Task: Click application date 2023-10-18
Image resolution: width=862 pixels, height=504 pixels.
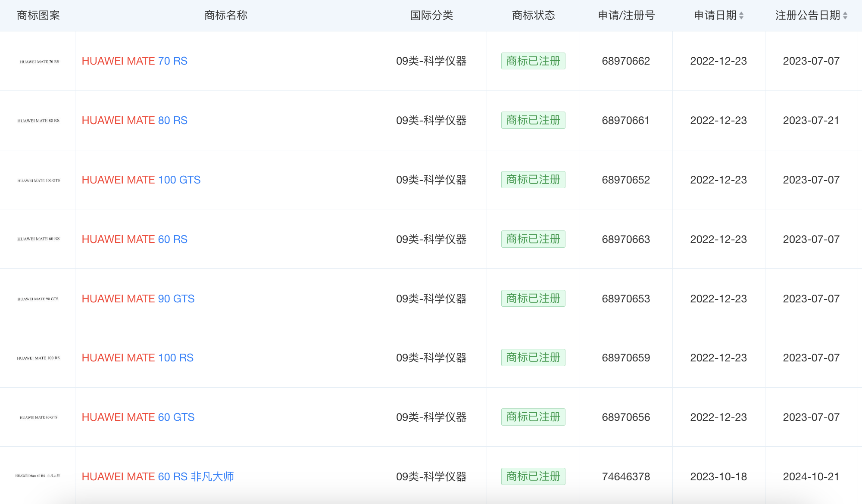Action: 718,476
